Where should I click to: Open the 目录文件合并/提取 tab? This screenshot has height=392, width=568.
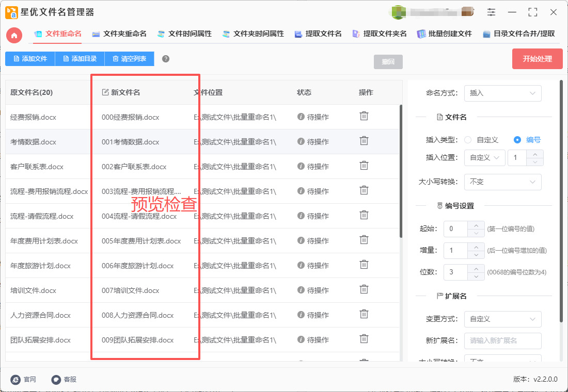(519, 34)
